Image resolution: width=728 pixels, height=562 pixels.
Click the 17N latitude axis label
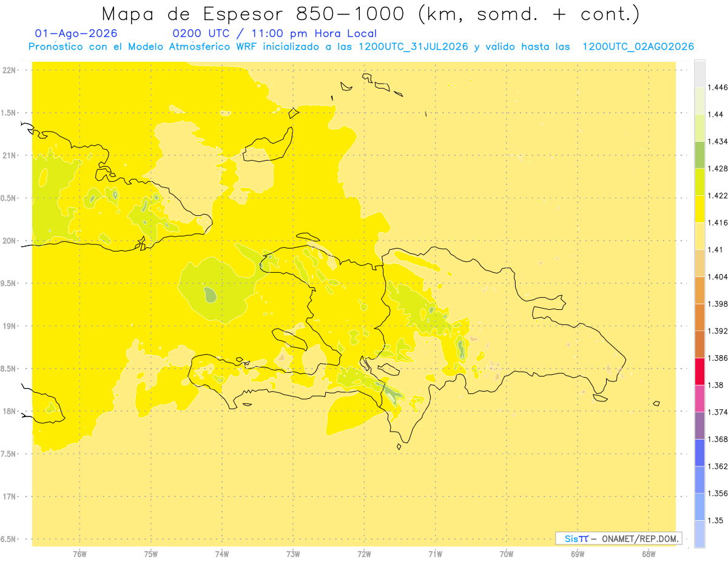coord(9,497)
